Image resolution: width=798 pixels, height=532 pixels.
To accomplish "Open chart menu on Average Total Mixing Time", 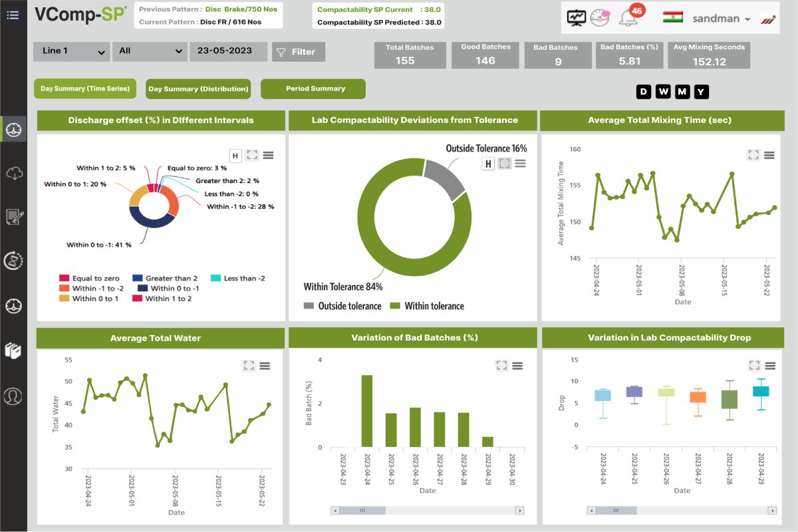I will pyautogui.click(x=769, y=155).
